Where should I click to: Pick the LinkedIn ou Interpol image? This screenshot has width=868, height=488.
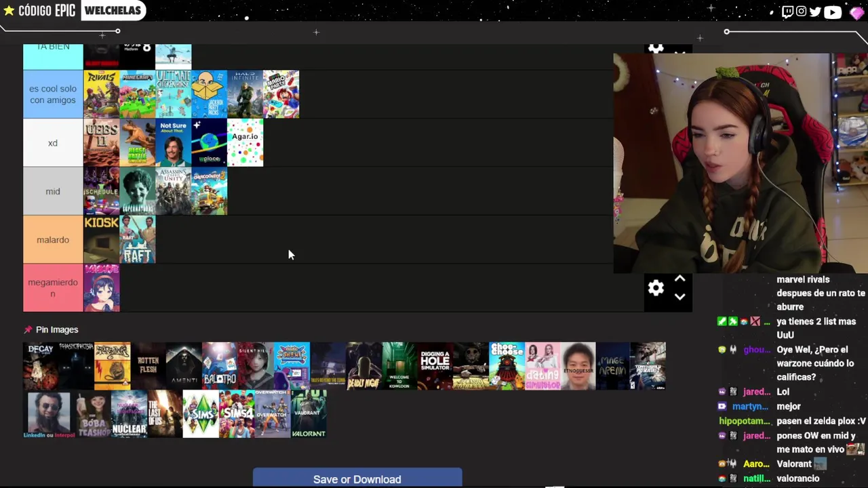(x=48, y=414)
